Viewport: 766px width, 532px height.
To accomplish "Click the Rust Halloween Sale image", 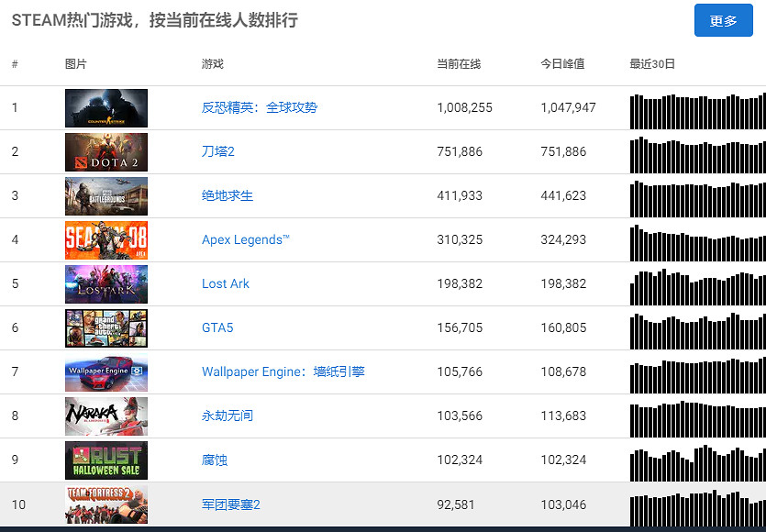I will point(105,460).
